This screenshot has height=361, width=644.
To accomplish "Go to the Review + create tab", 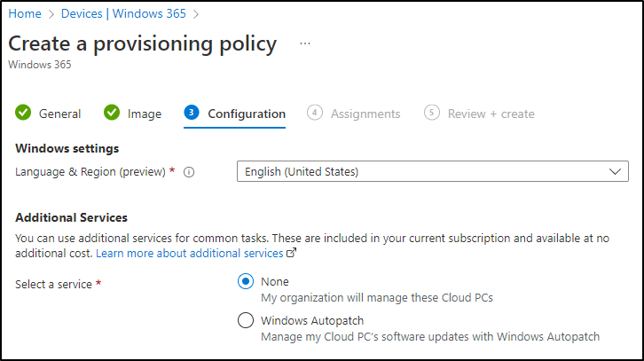I will (x=491, y=114).
